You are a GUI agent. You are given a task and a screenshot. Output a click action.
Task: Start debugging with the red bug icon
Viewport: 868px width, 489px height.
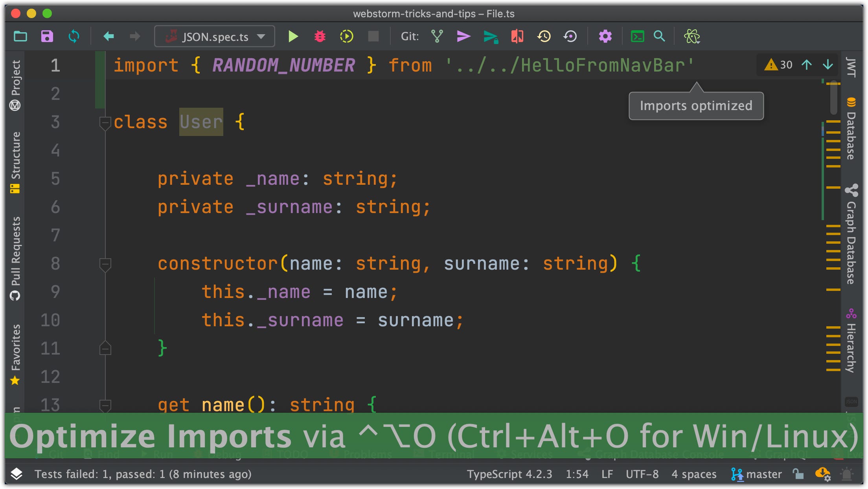coord(320,37)
